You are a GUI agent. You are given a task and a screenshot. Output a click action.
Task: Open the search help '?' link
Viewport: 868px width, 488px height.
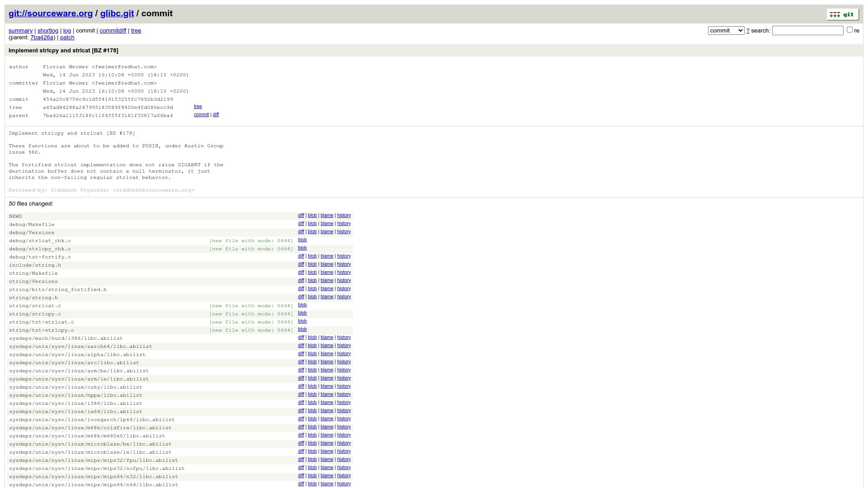[748, 31]
